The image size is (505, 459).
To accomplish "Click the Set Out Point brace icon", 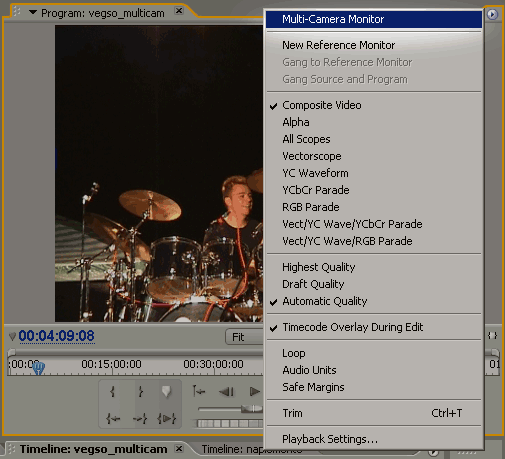I will tap(140, 391).
